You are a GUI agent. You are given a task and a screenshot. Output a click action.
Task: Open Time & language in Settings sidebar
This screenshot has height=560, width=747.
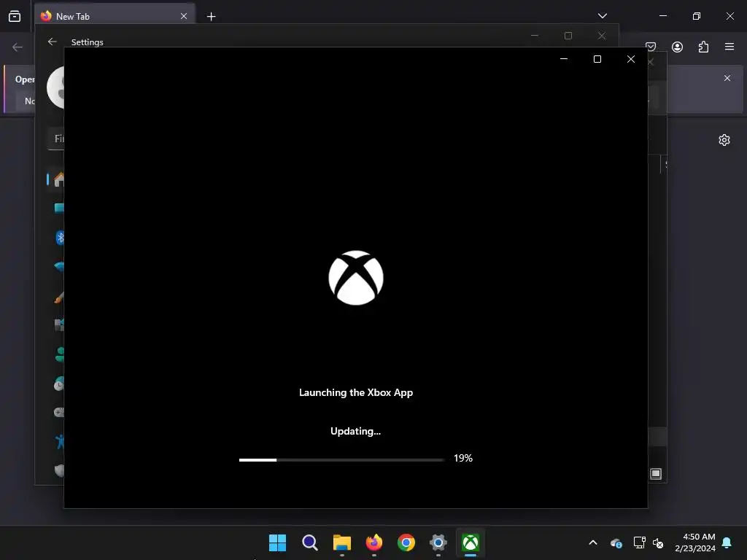pos(58,384)
